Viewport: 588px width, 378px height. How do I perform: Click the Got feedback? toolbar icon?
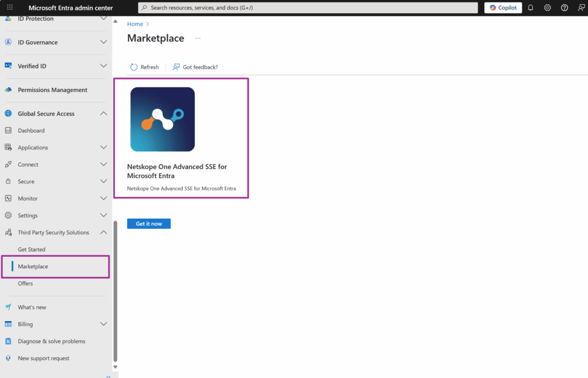pyautogui.click(x=176, y=67)
